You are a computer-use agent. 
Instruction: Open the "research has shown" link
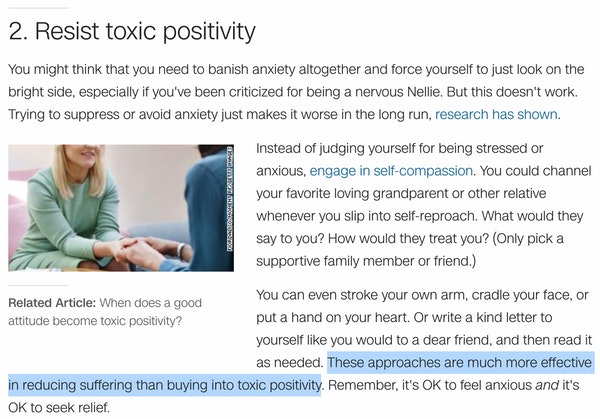coord(497,115)
